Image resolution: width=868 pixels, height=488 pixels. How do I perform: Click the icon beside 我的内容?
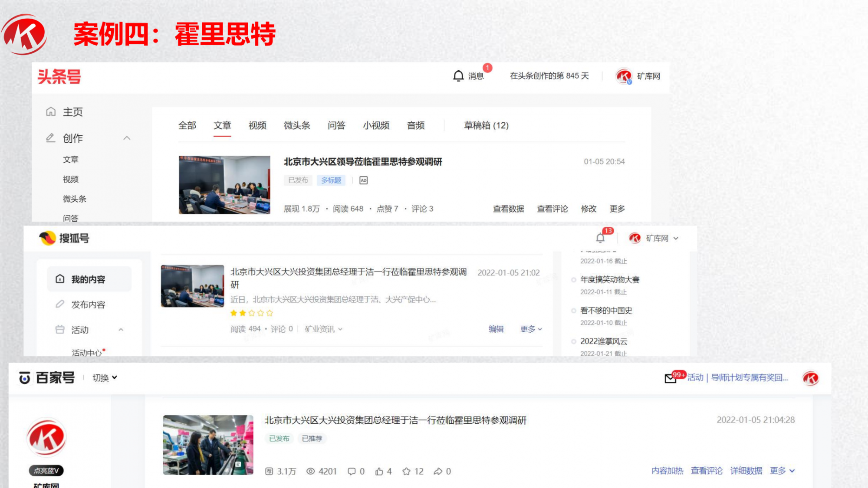(x=60, y=279)
